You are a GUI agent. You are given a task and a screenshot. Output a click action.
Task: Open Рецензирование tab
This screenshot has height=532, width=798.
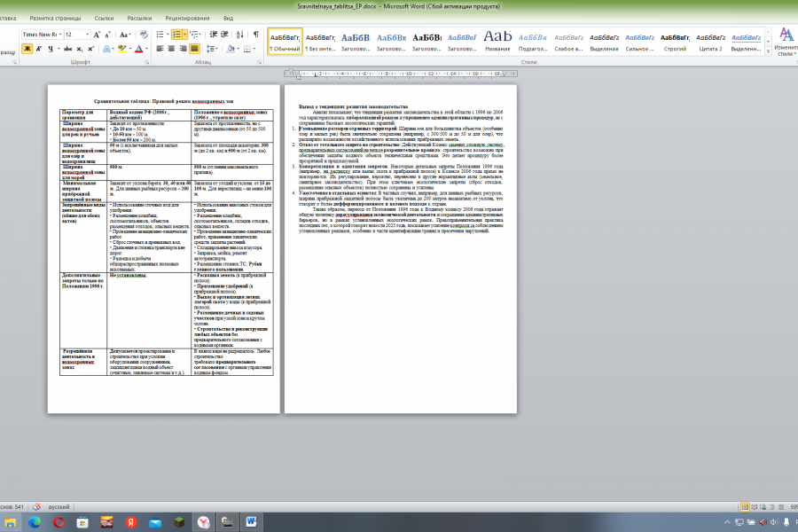click(187, 19)
